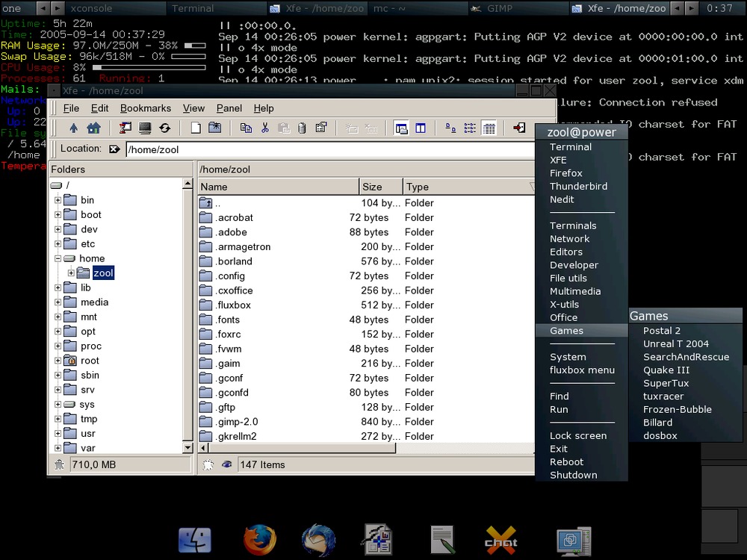Collapse the home folder in tree
Screen dimensions: 747x560
coord(58,258)
